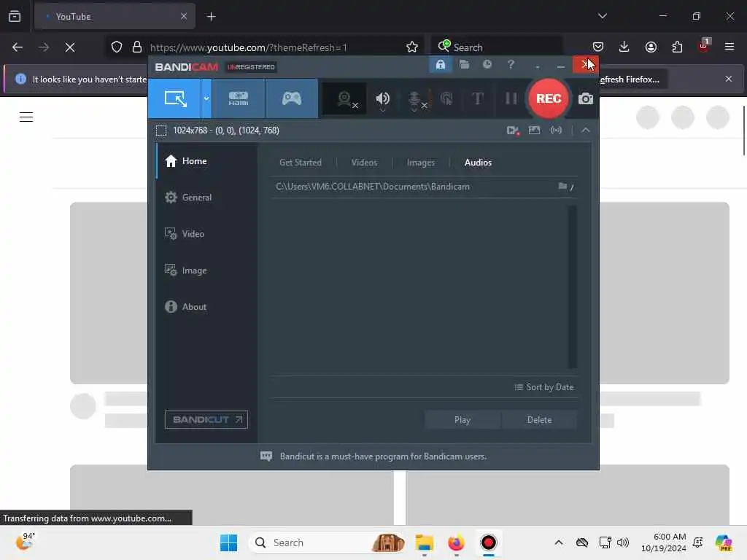Go back in Firefox

click(18, 47)
